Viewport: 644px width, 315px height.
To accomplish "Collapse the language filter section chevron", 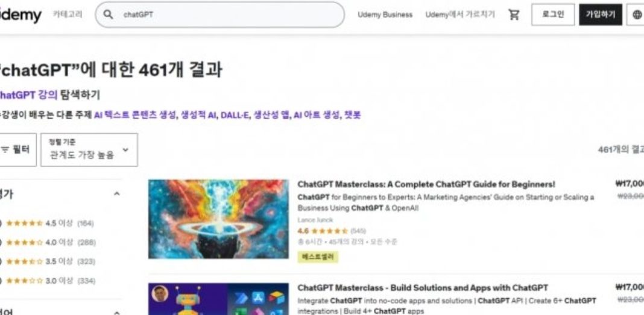I will tap(116, 313).
